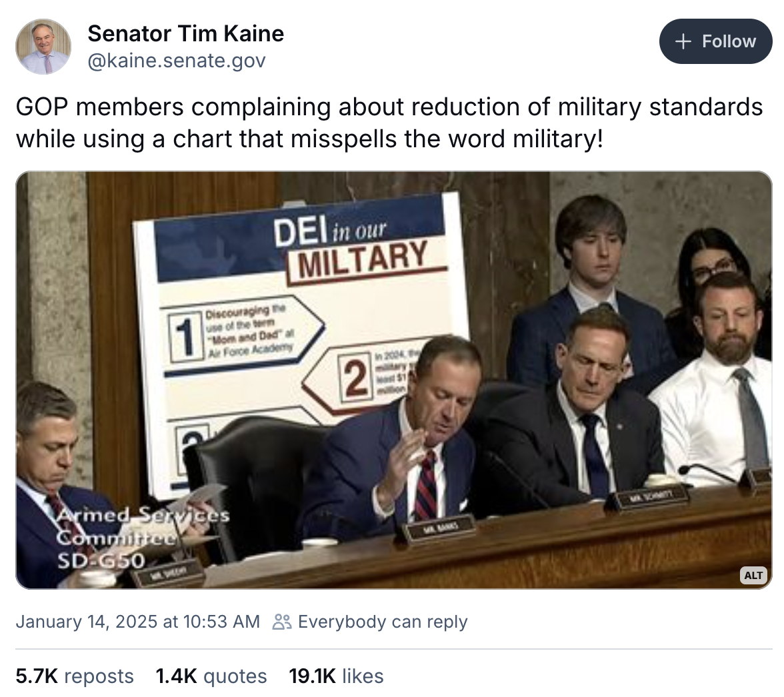Click the Armed Services Committee caption overlay
The image size is (784, 697).
click(x=143, y=537)
